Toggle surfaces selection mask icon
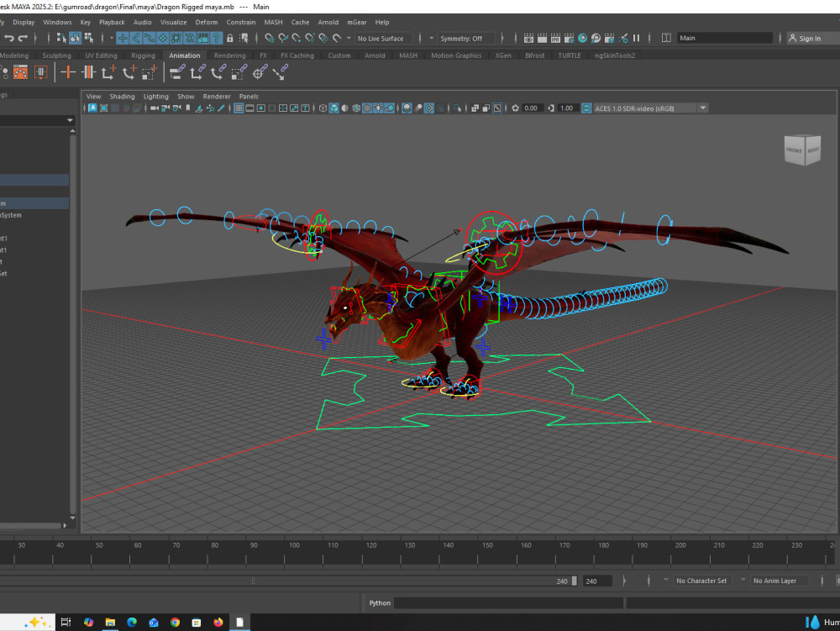 pos(163,38)
